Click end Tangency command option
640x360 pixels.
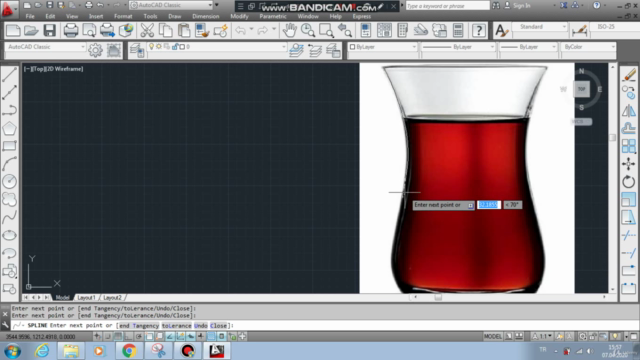[x=139, y=325]
